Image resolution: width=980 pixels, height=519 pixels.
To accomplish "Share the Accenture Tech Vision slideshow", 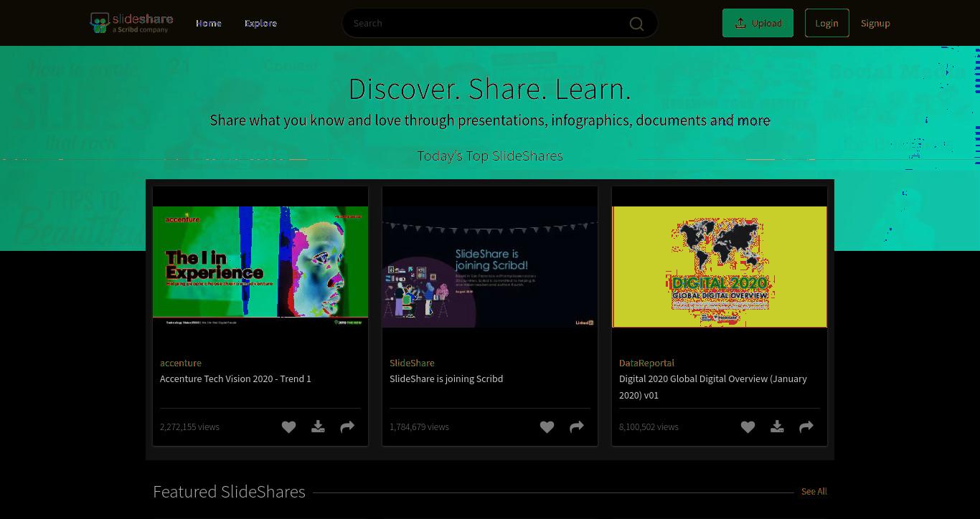I will (347, 427).
